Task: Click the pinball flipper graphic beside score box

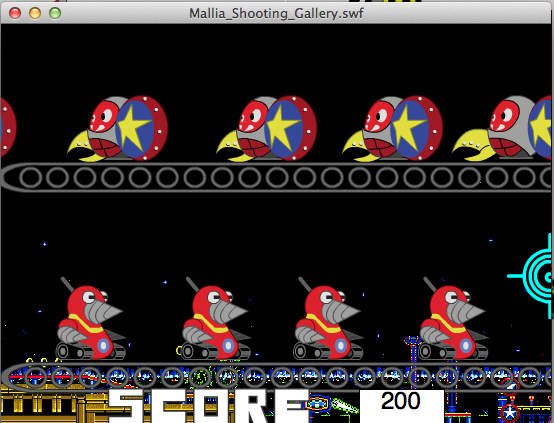Action: [344, 406]
